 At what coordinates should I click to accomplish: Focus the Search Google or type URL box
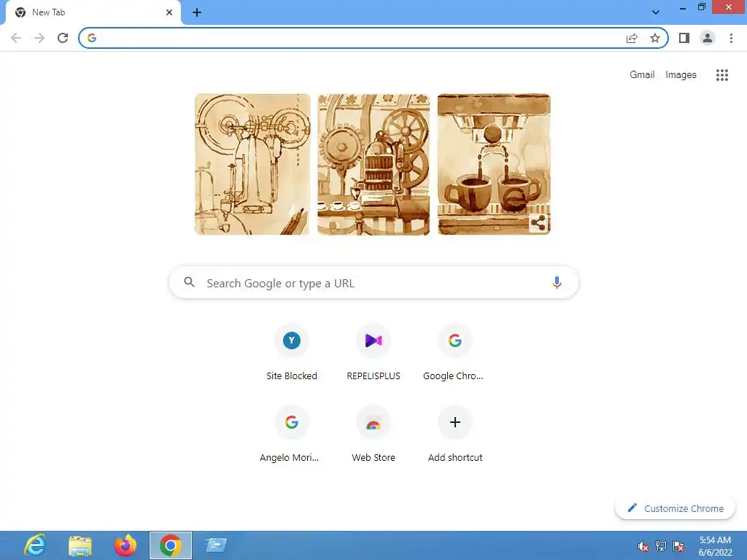coord(373,283)
